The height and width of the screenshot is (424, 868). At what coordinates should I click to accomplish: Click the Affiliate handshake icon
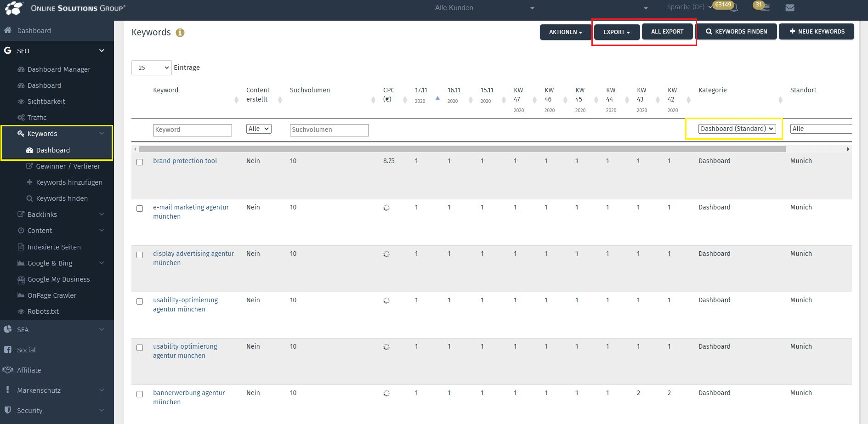point(8,370)
